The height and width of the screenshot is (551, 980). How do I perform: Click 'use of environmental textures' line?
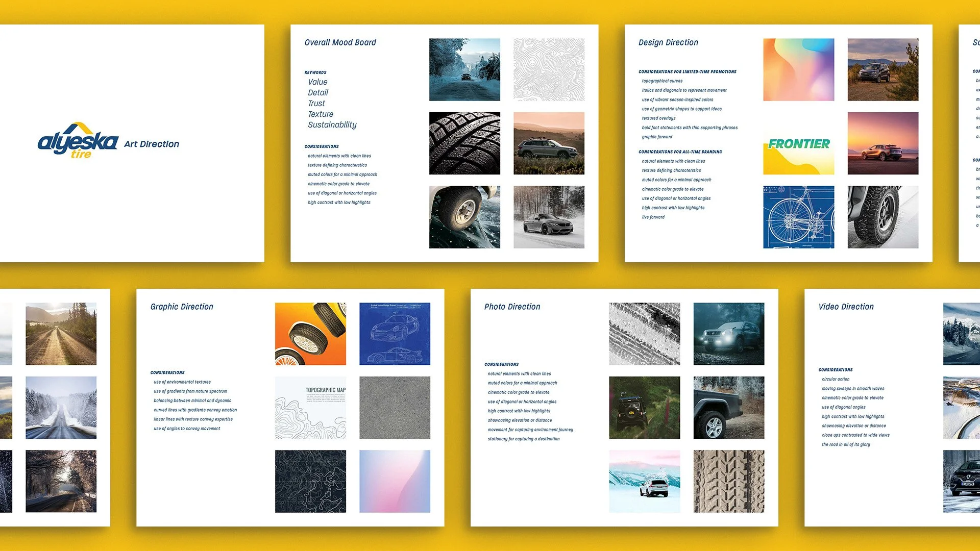click(x=182, y=382)
